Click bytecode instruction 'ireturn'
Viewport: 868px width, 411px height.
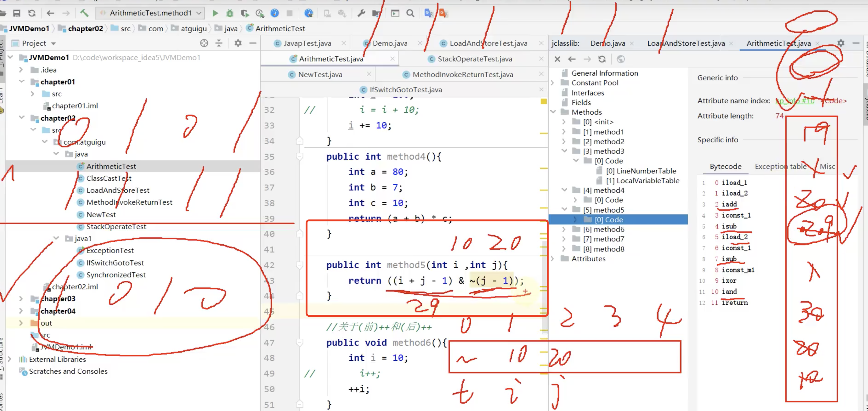(734, 303)
